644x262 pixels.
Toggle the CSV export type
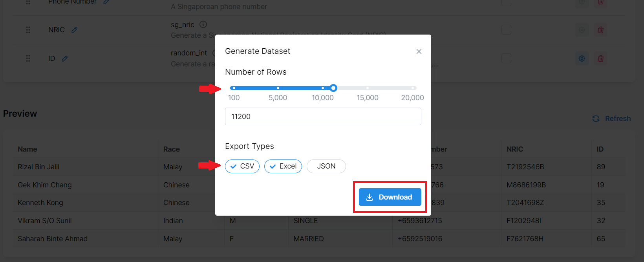[x=242, y=166]
